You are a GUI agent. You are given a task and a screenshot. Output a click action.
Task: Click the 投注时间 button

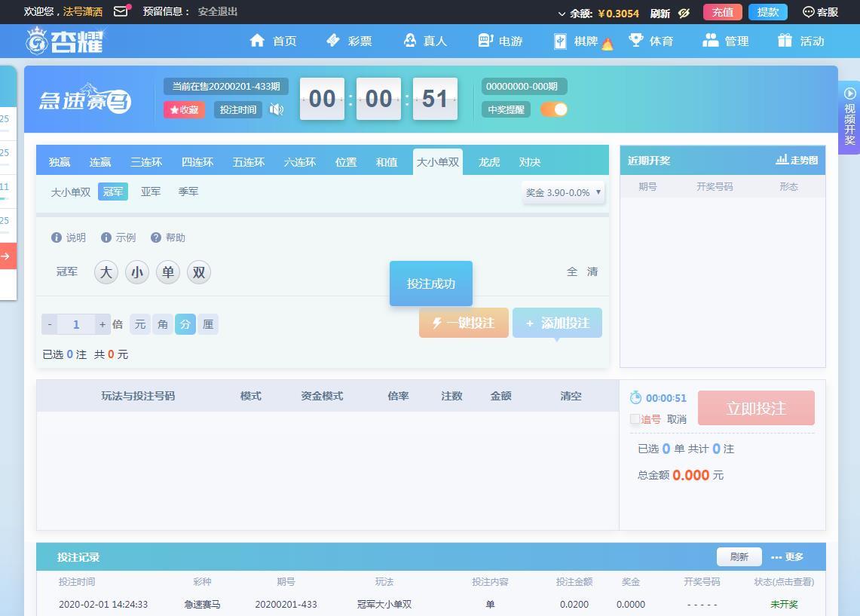pyautogui.click(x=238, y=110)
